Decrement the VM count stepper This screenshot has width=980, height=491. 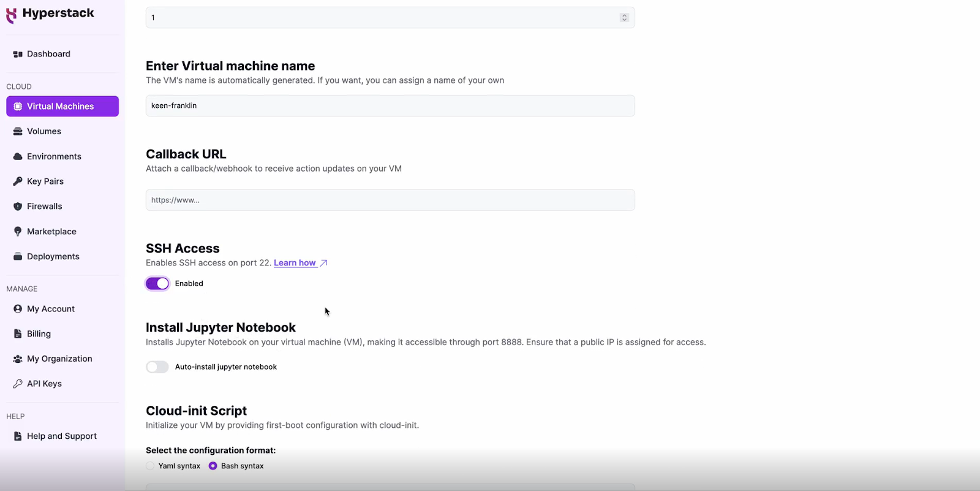624,20
